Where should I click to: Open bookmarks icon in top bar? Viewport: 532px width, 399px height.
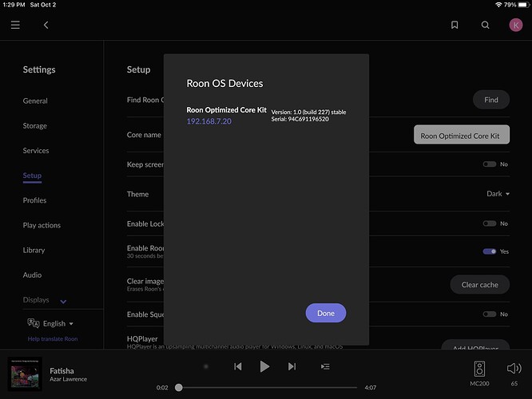pos(455,25)
